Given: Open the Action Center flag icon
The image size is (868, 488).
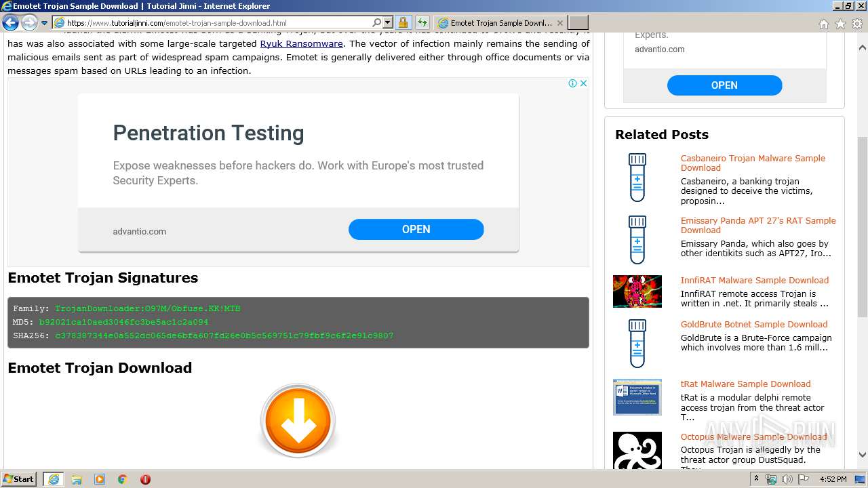Looking at the screenshot, I should point(804,479).
